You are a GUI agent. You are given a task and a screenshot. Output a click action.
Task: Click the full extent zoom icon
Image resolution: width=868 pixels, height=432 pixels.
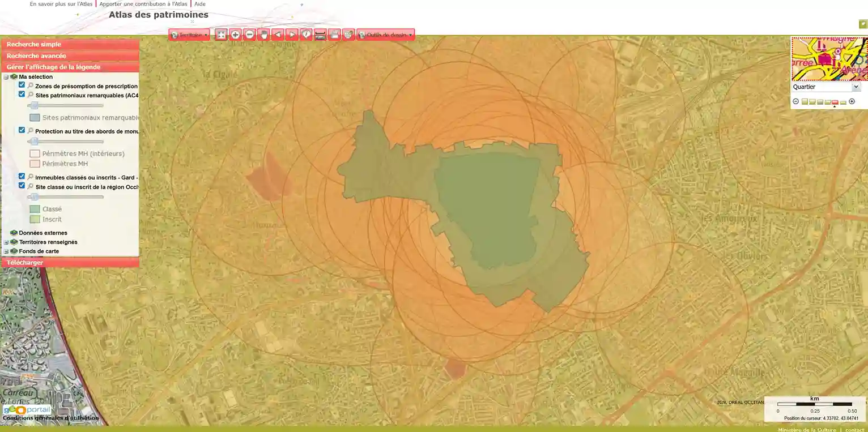coord(221,35)
